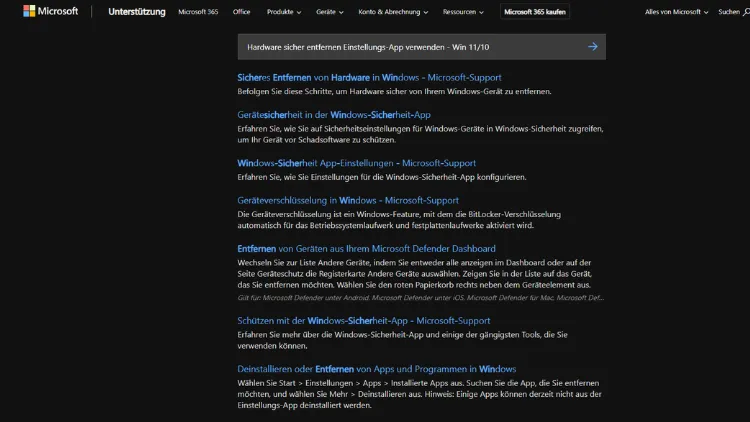750x422 pixels.
Task: Click text 'Erfahren Sie, wie Sie Einstellungen'
Action: point(296,177)
